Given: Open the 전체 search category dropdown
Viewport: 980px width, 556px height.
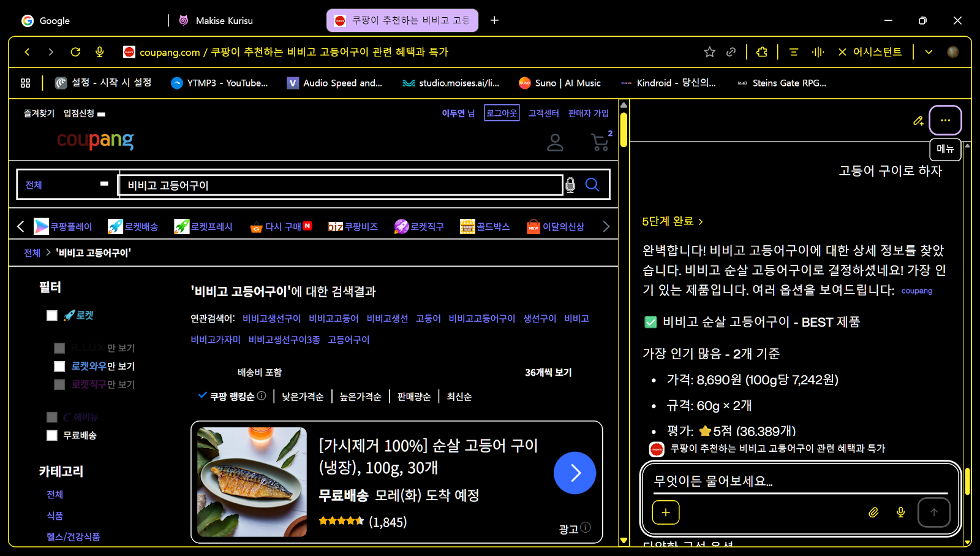Looking at the screenshot, I should pos(67,185).
